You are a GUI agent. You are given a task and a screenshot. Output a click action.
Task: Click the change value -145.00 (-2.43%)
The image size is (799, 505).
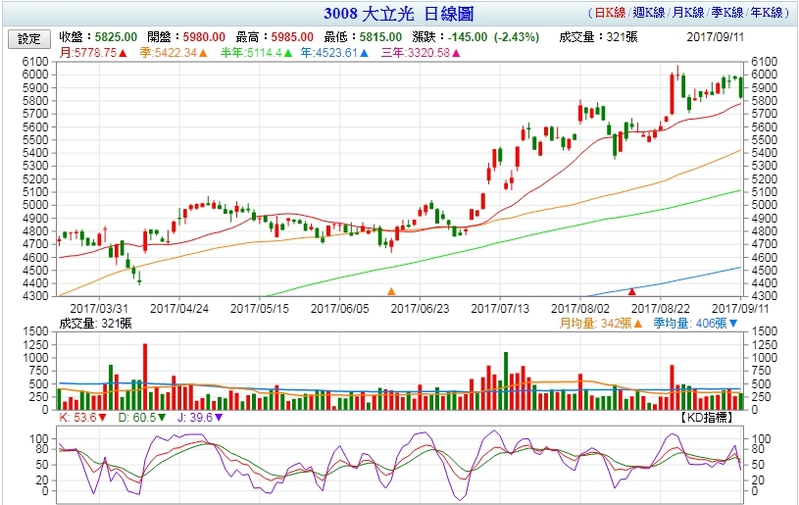pos(493,37)
